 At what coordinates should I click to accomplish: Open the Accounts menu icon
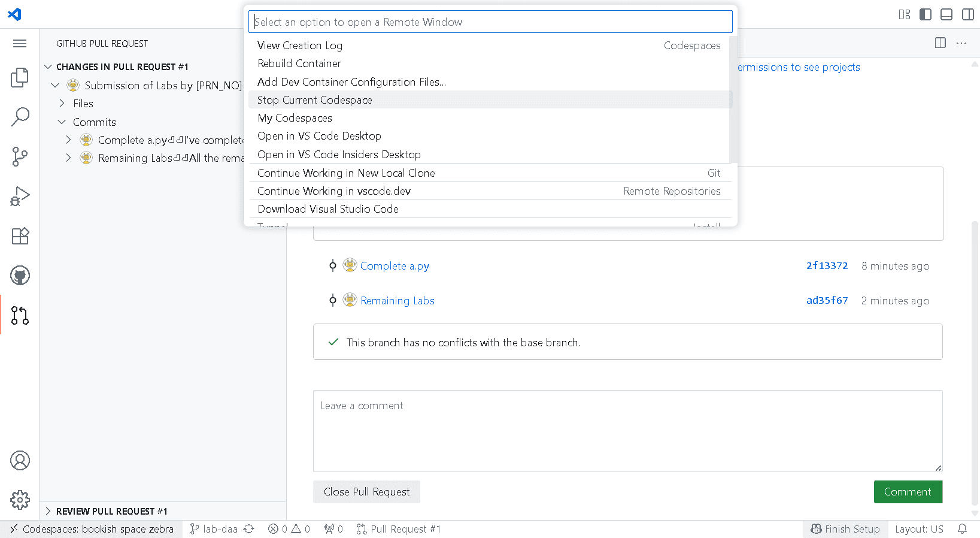click(20, 461)
